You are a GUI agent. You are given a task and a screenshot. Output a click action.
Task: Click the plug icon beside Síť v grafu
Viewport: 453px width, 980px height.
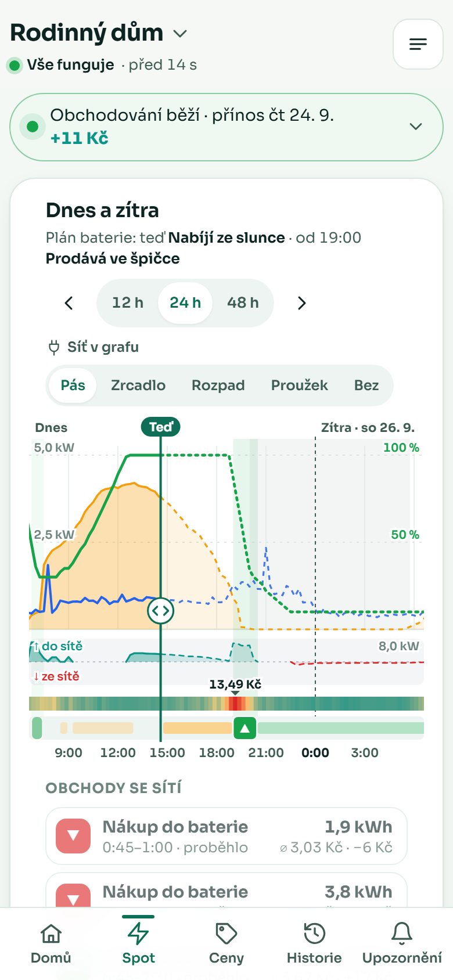tap(53, 348)
